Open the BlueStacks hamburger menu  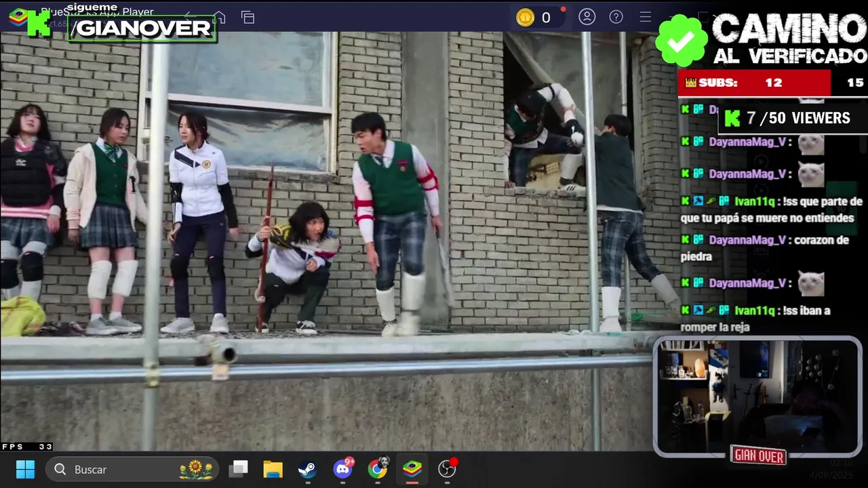pyautogui.click(x=646, y=17)
